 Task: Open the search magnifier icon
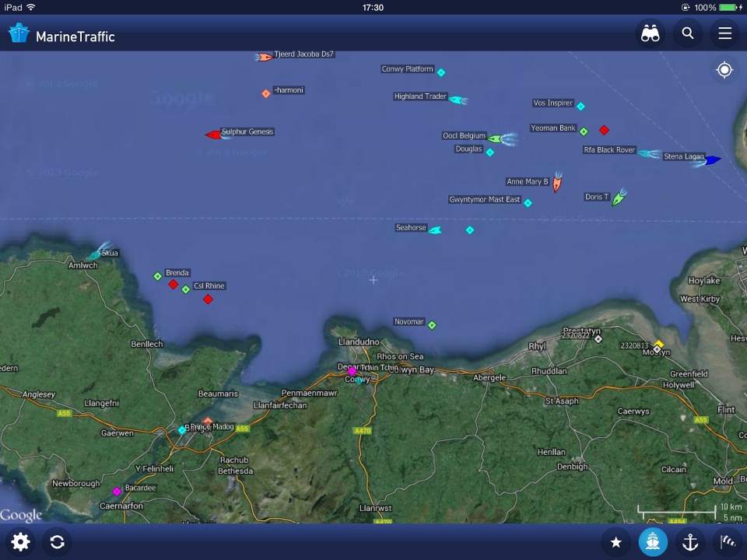(687, 33)
